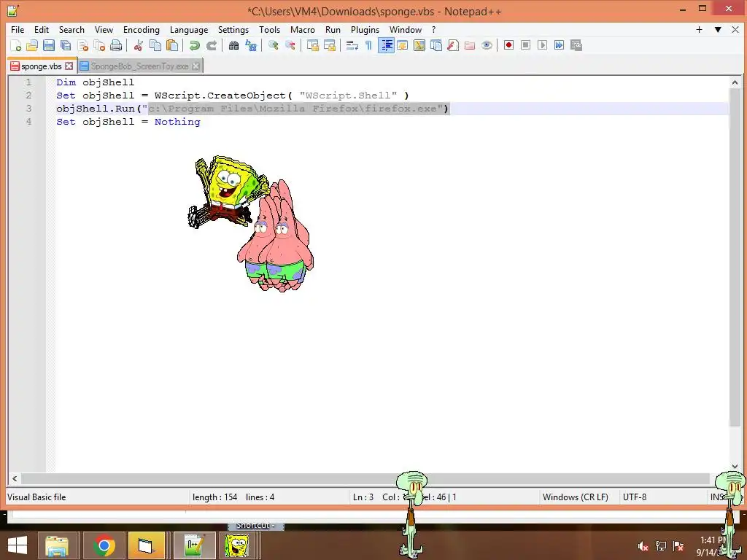Open the Macro menu
This screenshot has width=747, height=560.
(x=303, y=29)
